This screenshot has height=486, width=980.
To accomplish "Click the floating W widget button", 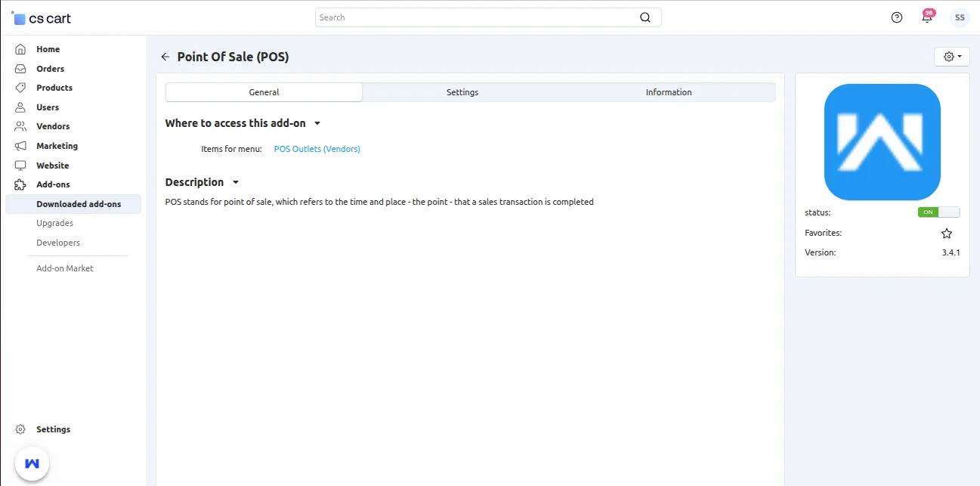I will 32,463.
